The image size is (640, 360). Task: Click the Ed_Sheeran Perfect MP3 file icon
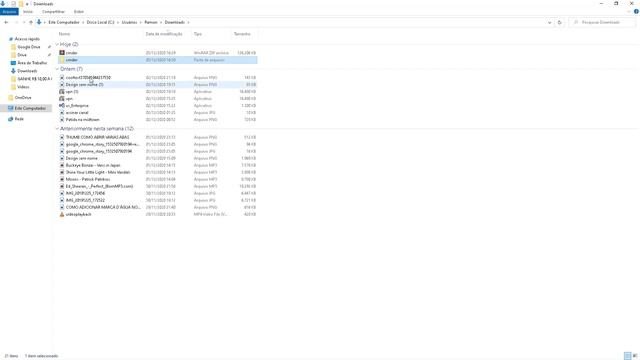pos(62,186)
